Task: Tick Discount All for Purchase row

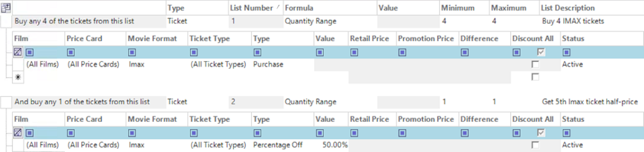Action: (x=535, y=64)
